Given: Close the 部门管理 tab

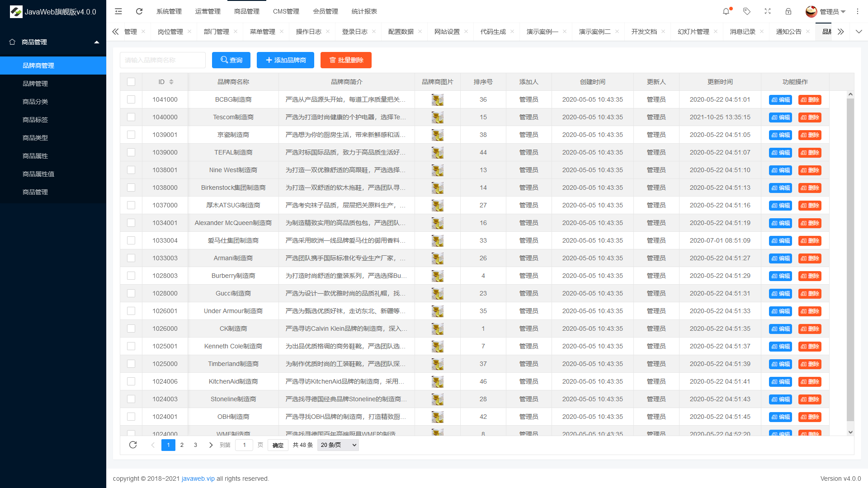Looking at the screenshot, I should pyautogui.click(x=236, y=32).
